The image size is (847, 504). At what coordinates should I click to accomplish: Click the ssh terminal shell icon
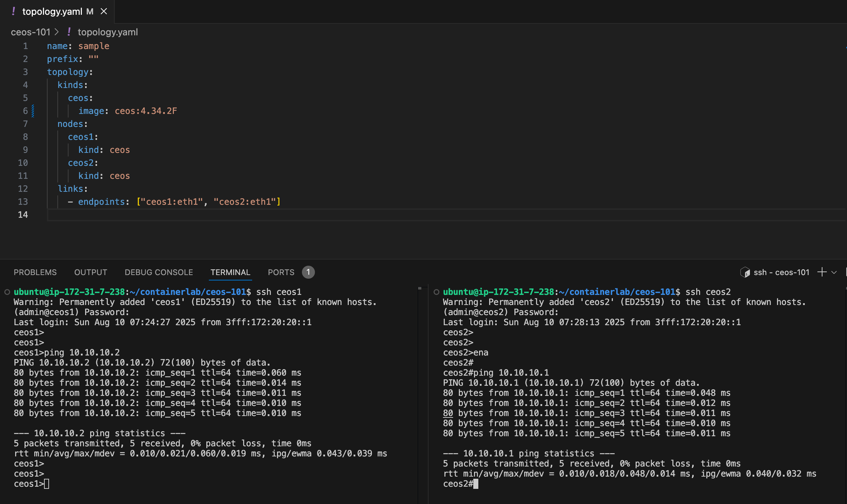pyautogui.click(x=745, y=272)
